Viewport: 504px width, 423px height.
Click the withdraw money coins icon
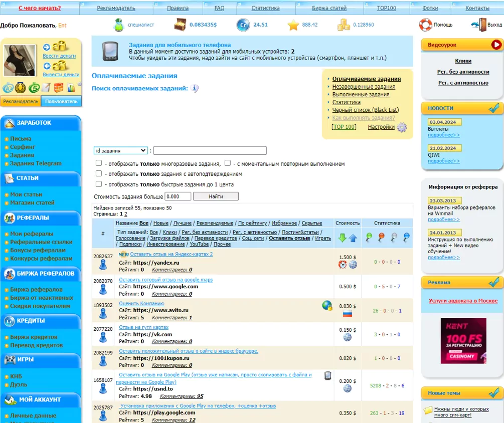point(60,66)
